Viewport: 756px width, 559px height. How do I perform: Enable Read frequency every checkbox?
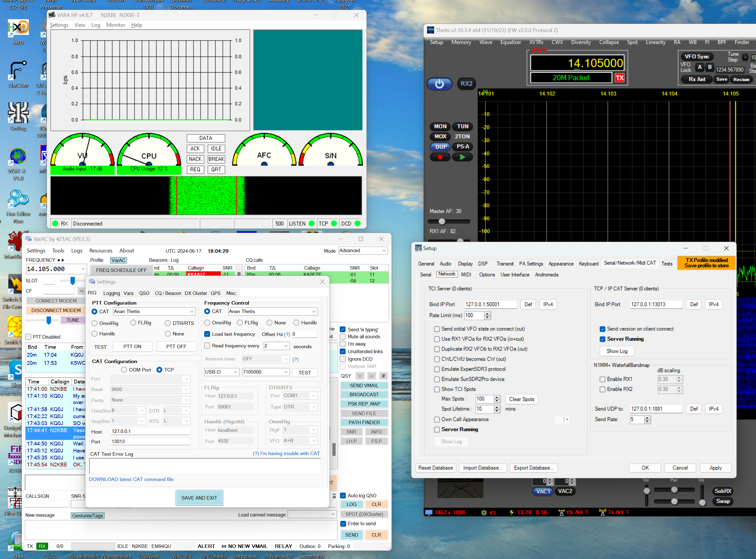click(x=207, y=346)
